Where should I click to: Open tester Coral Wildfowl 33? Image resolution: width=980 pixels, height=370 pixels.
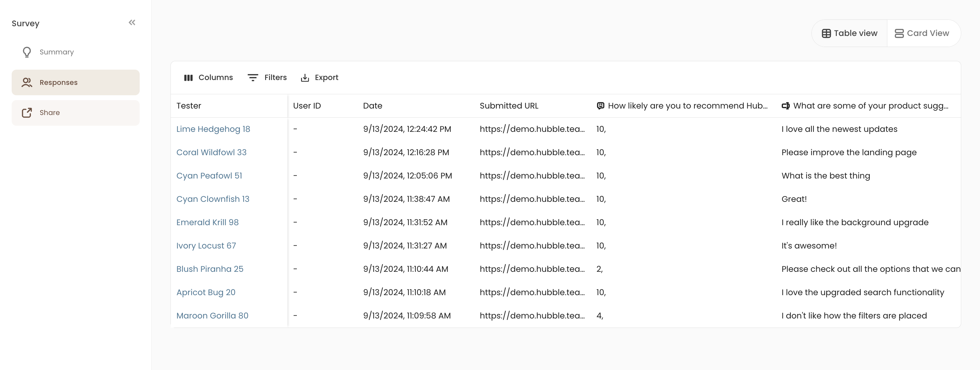(x=211, y=152)
